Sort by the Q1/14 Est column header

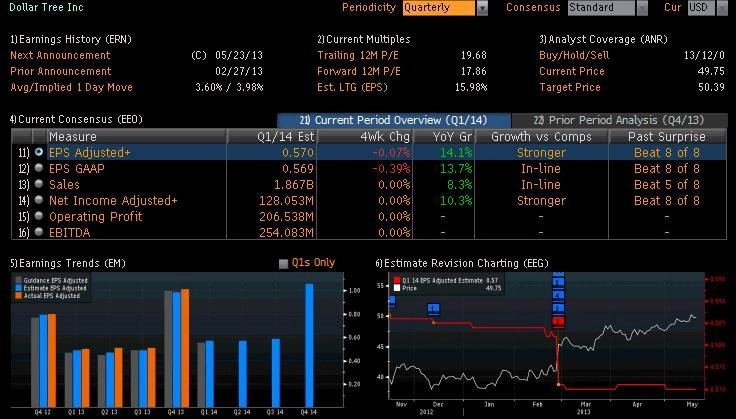coord(272,137)
